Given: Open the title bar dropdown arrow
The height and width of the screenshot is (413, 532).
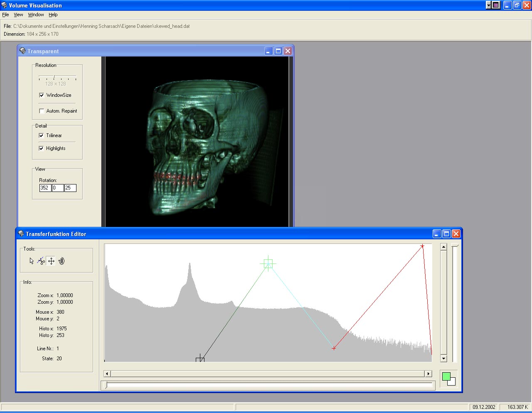Looking at the screenshot, I should coord(488,5).
